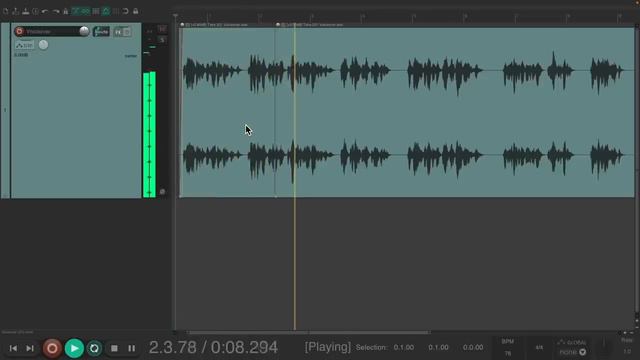
Task: Click the transport Stop button
Action: pyautogui.click(x=114, y=348)
